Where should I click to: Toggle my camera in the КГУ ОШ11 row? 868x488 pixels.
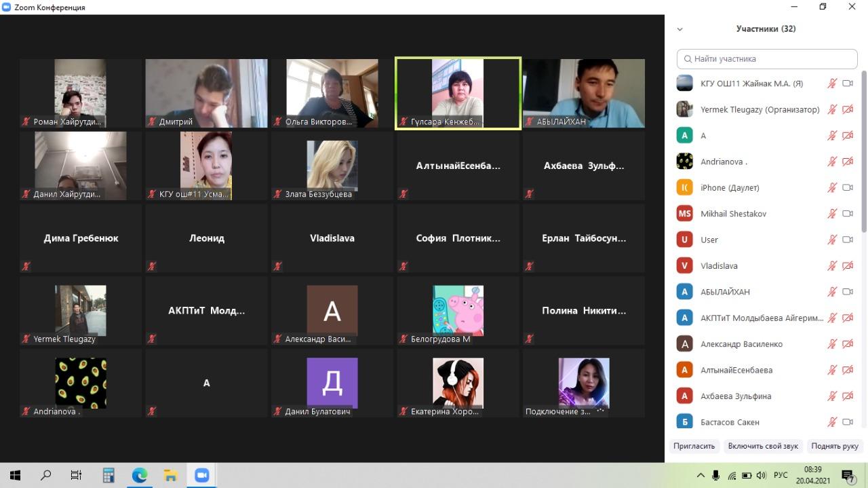click(x=847, y=83)
